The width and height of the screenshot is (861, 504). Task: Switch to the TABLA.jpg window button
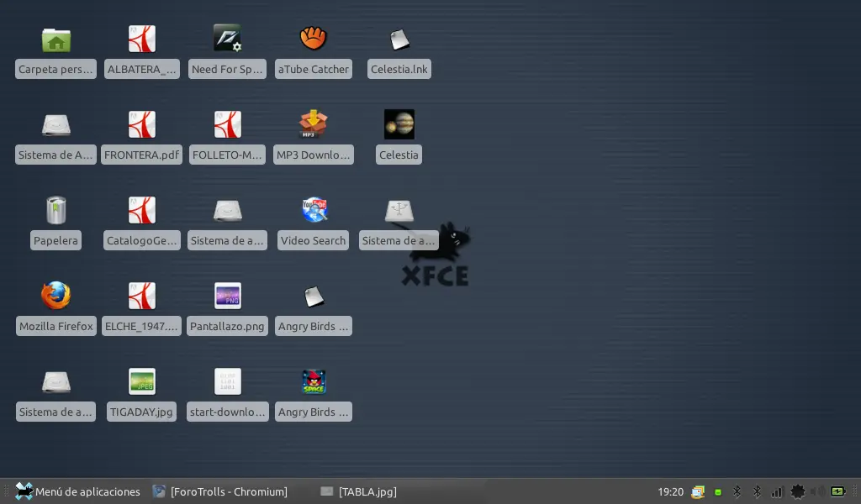(358, 491)
